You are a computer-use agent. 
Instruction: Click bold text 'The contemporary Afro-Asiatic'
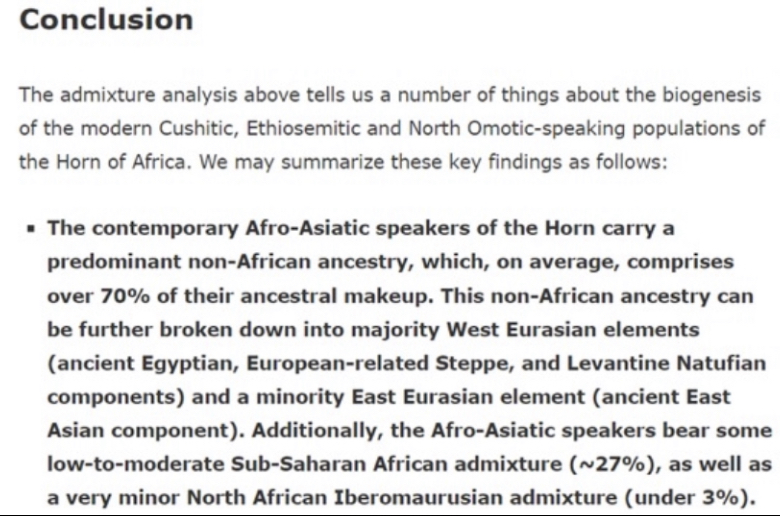[208, 228]
